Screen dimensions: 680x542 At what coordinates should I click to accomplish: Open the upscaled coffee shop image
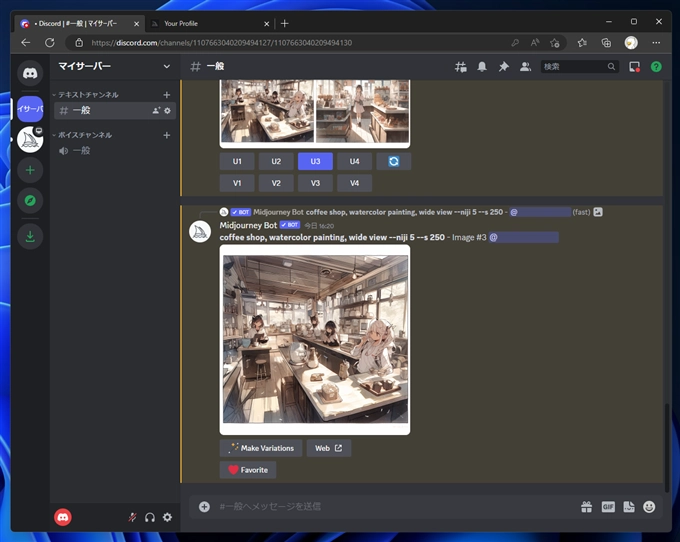click(315, 340)
